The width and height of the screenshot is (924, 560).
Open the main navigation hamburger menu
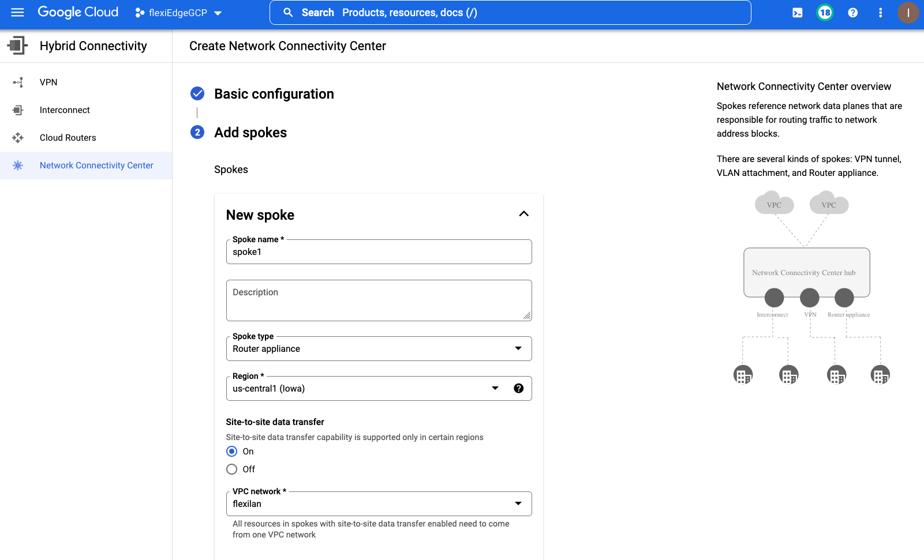click(18, 12)
